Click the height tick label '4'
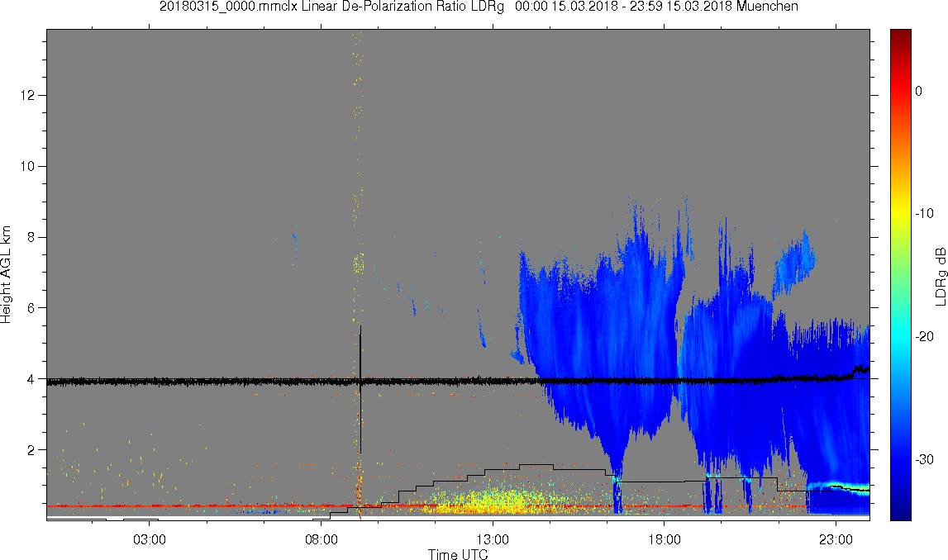Viewport: 948px width, 560px height. [31, 379]
